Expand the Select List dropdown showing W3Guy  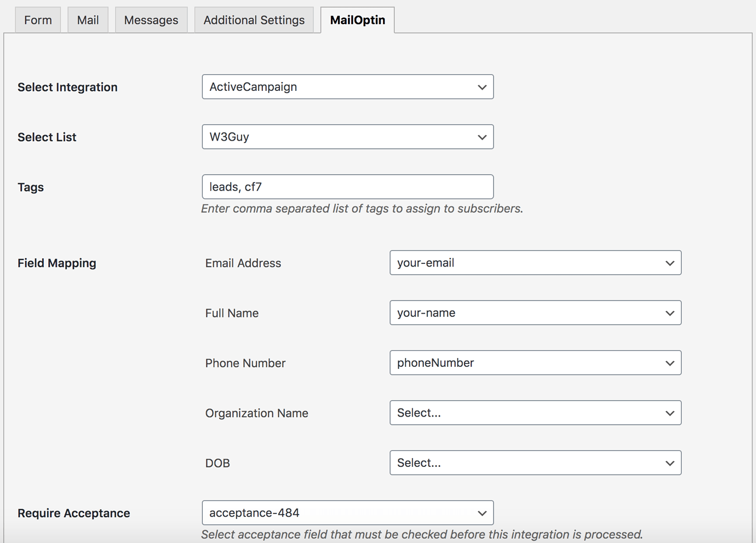pyautogui.click(x=347, y=137)
